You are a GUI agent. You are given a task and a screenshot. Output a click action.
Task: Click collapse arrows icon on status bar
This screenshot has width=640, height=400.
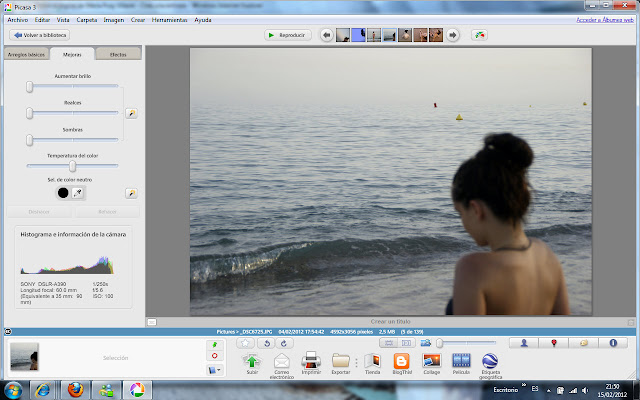pyautogui.click(x=8, y=331)
